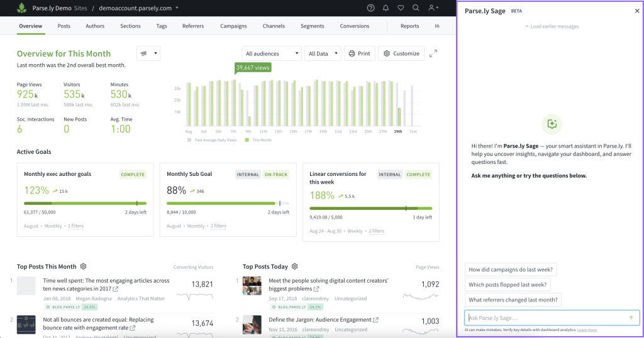Open settings gear beside Top Posts Today

tap(294, 266)
